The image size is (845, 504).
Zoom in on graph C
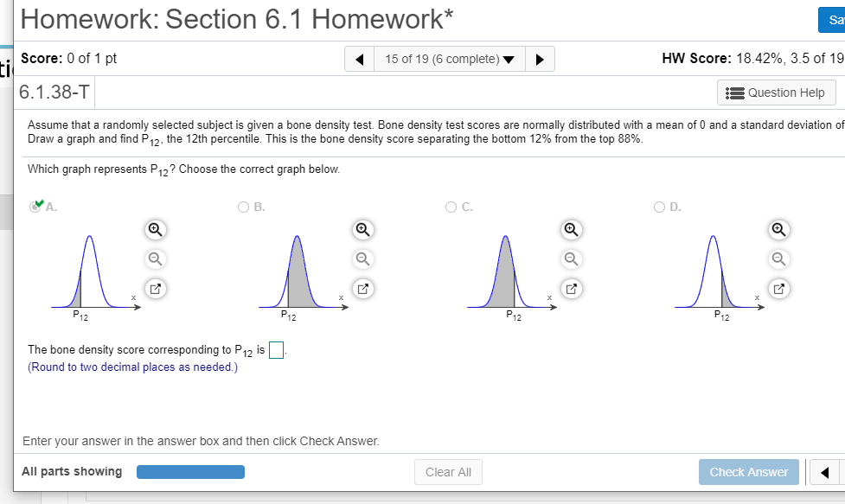pos(571,230)
